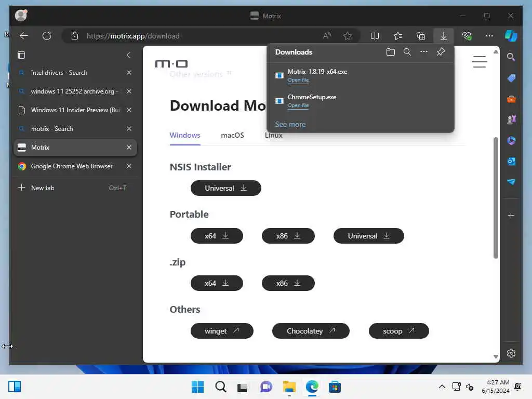The height and width of the screenshot is (399, 532).
Task: Go back with the browser back arrow
Action: (x=24, y=36)
